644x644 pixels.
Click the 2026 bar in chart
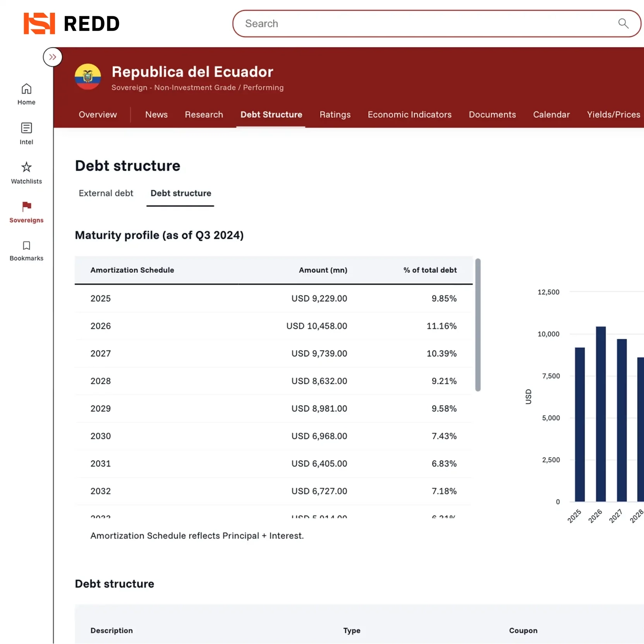pos(601,414)
